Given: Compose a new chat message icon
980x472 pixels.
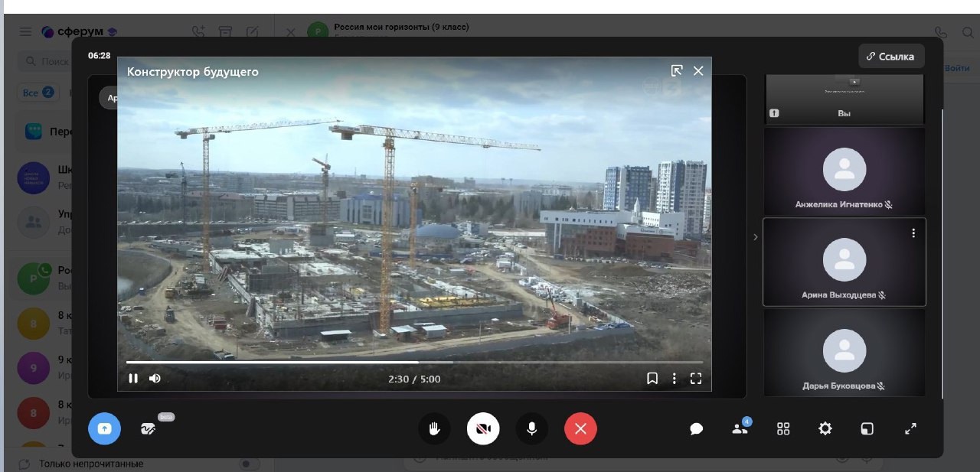Looking at the screenshot, I should pos(252,31).
